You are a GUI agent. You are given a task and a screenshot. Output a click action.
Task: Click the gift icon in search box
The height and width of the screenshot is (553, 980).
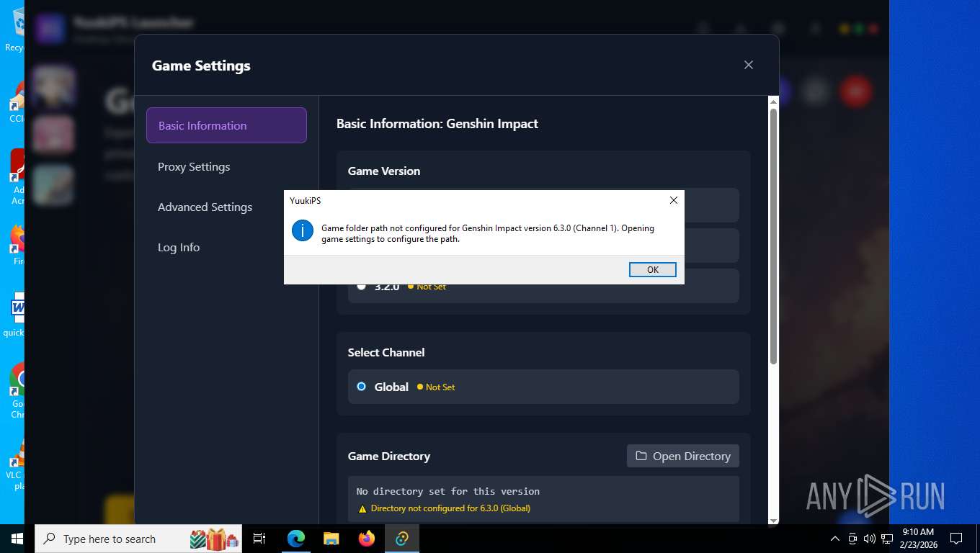click(214, 539)
